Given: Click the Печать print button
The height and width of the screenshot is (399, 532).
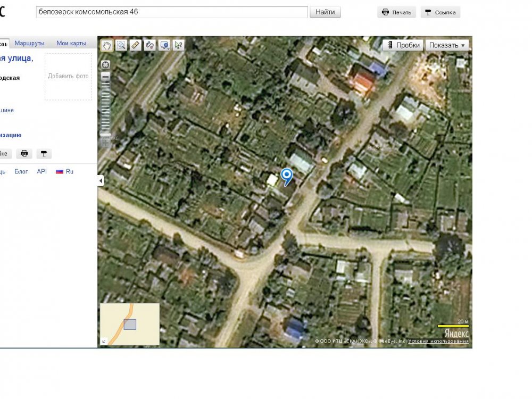Looking at the screenshot, I should [397, 12].
